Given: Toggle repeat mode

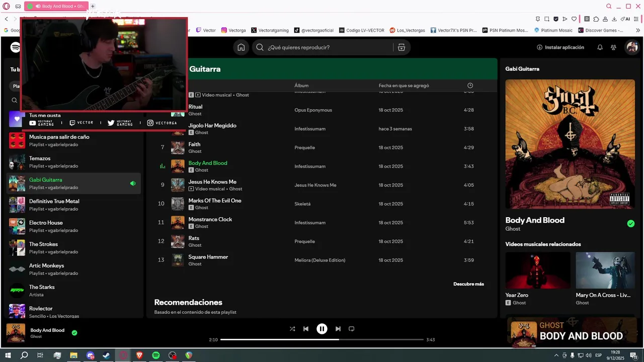Looking at the screenshot, I should 351,329.
